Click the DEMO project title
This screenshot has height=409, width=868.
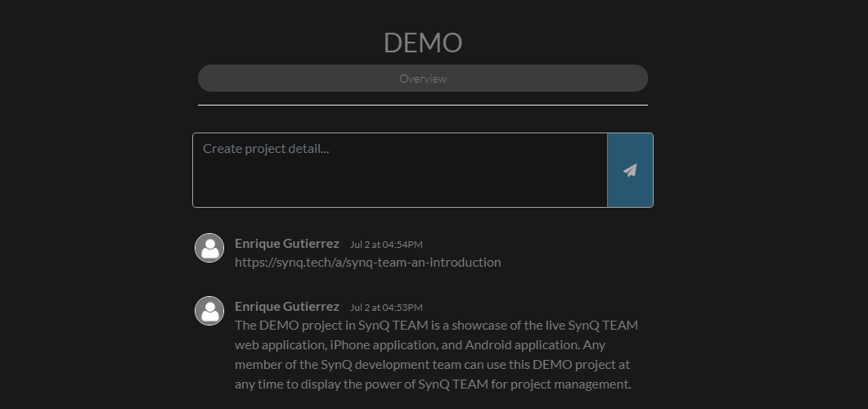[x=423, y=43]
